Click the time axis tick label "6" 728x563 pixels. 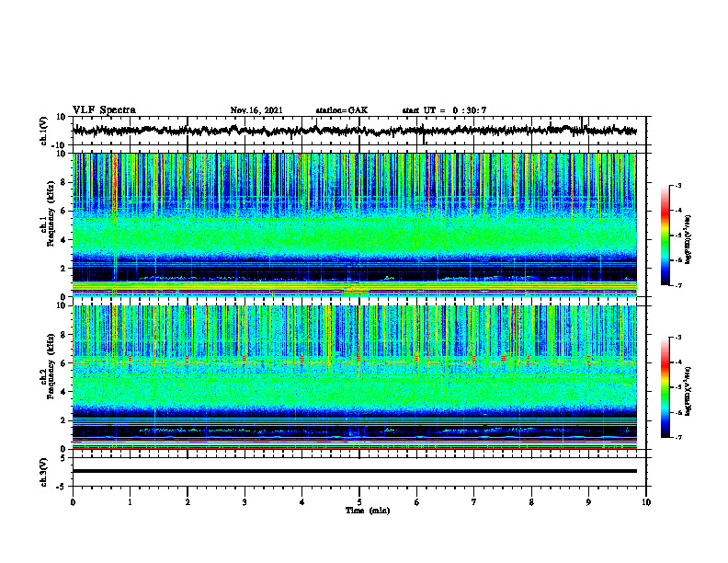pyautogui.click(x=417, y=502)
